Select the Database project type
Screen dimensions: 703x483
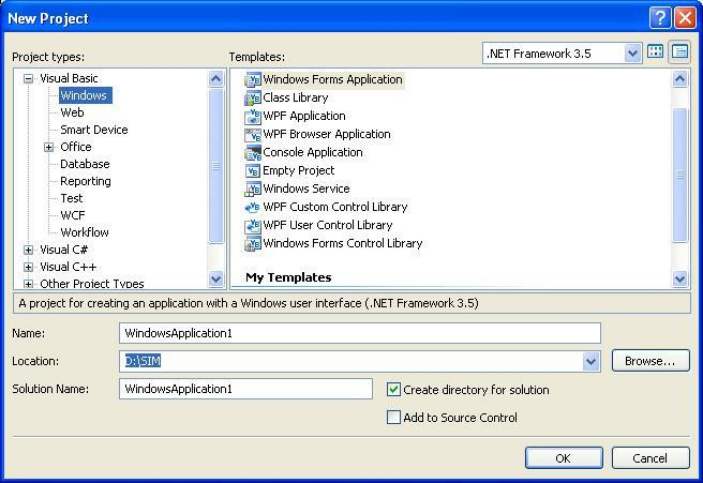point(85,164)
